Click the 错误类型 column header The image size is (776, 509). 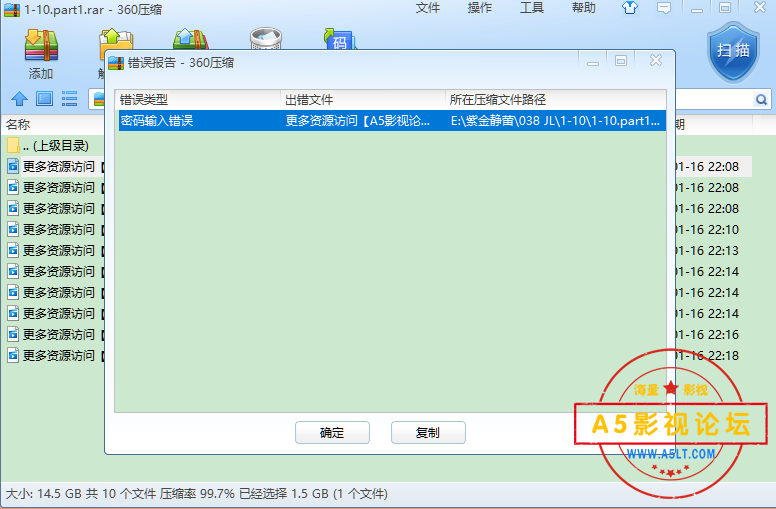pos(198,100)
